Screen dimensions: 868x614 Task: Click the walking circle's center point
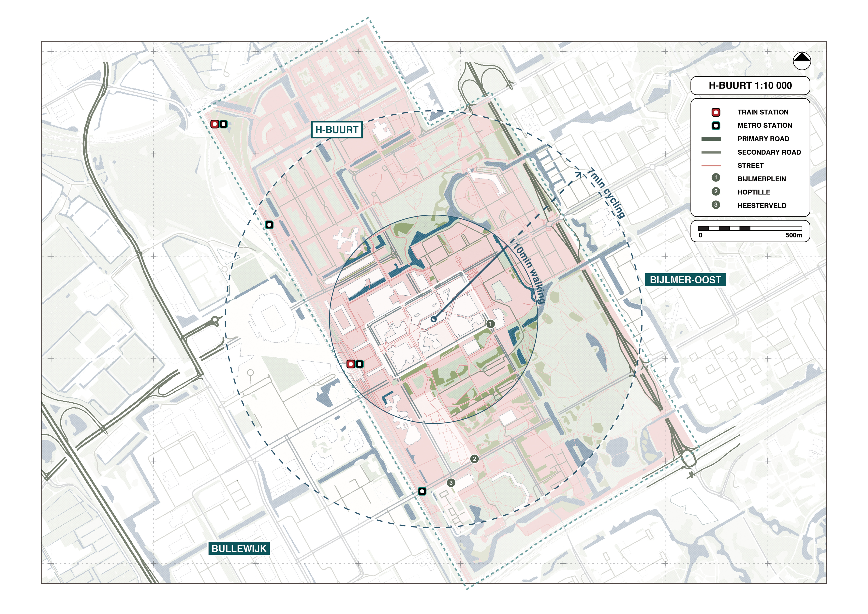point(434,319)
